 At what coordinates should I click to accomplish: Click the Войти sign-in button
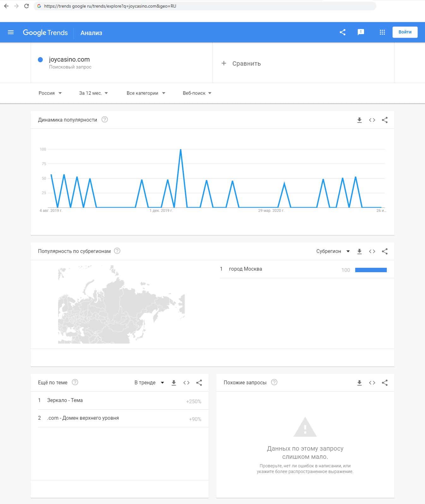coord(405,32)
